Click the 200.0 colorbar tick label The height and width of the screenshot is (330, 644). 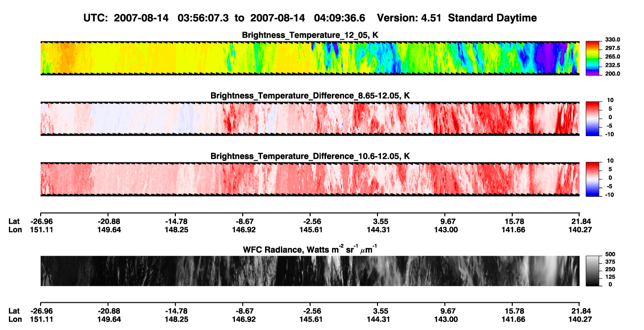tap(612, 73)
